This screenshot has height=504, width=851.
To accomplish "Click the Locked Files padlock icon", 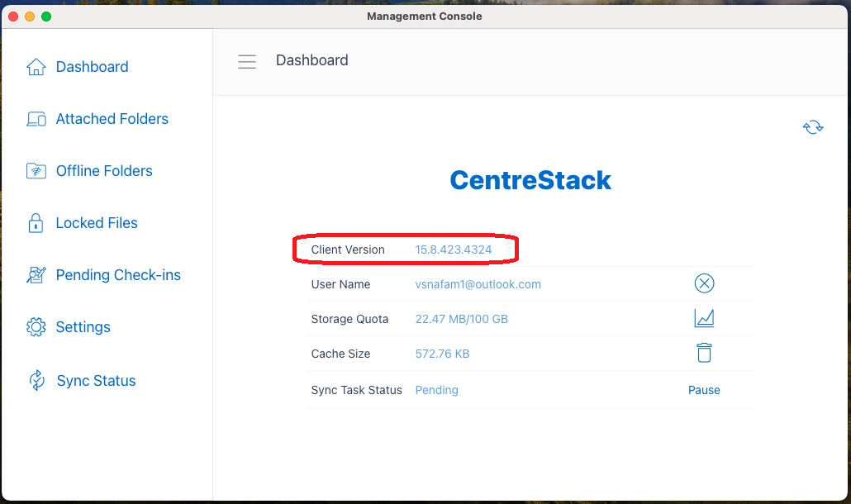I will (x=36, y=223).
